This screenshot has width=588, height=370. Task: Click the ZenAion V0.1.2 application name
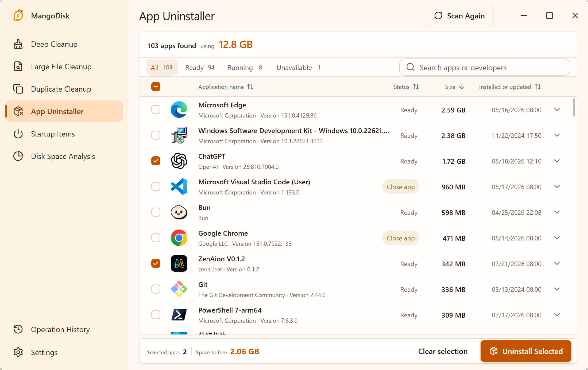point(222,259)
